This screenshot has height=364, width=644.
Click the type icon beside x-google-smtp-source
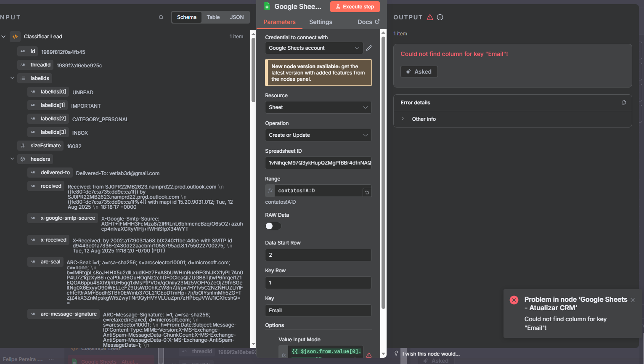click(x=33, y=218)
